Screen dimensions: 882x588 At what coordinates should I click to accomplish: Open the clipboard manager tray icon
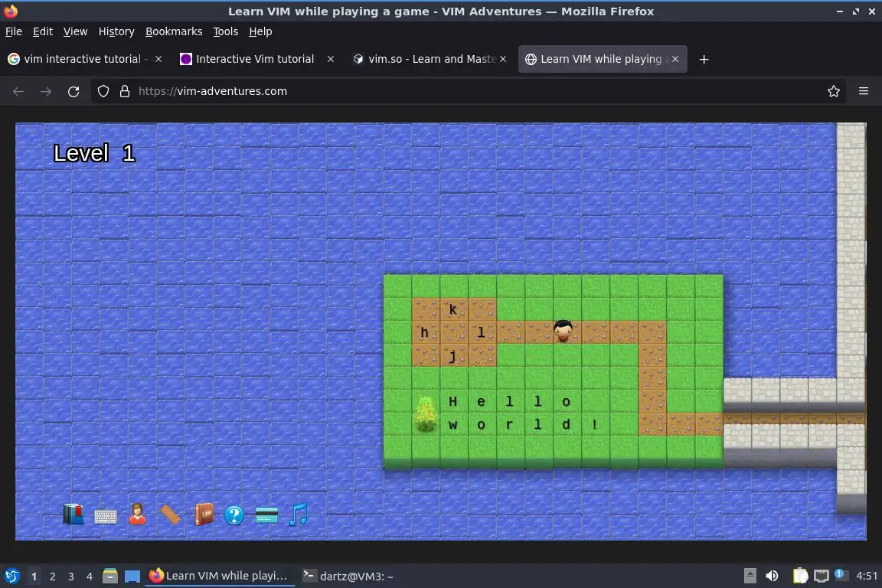[800, 576]
